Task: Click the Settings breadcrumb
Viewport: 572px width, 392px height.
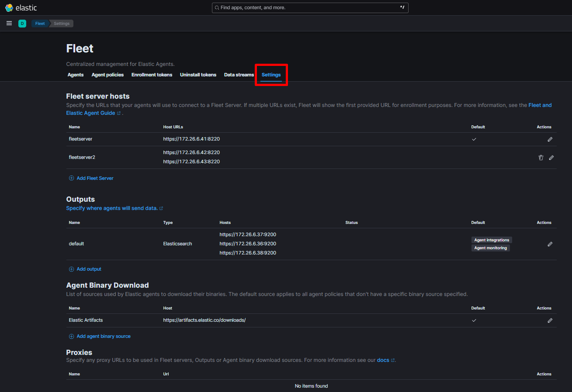Action: point(62,24)
